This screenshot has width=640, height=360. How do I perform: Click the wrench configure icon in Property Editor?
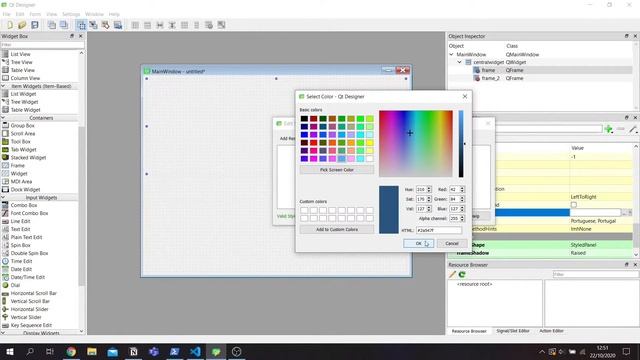[x=633, y=129]
